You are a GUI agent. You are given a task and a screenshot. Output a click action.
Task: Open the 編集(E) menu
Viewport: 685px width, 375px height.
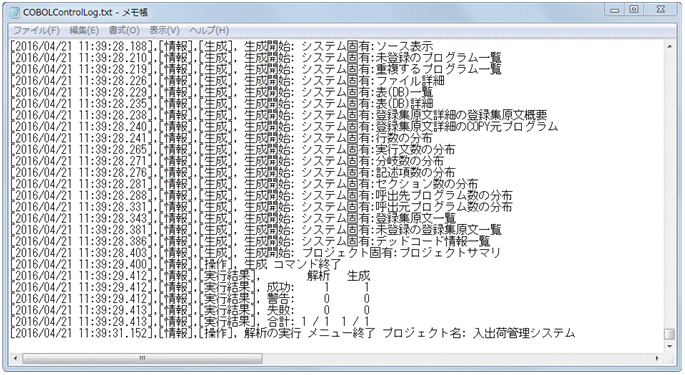point(84,30)
